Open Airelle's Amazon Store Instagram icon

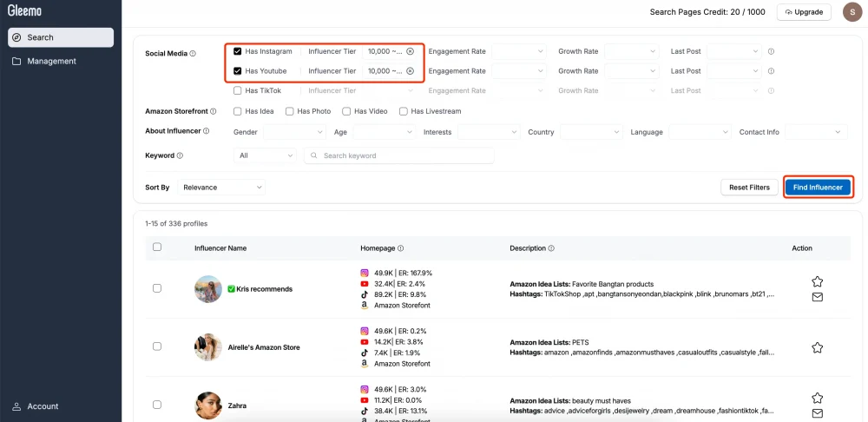pyautogui.click(x=365, y=331)
